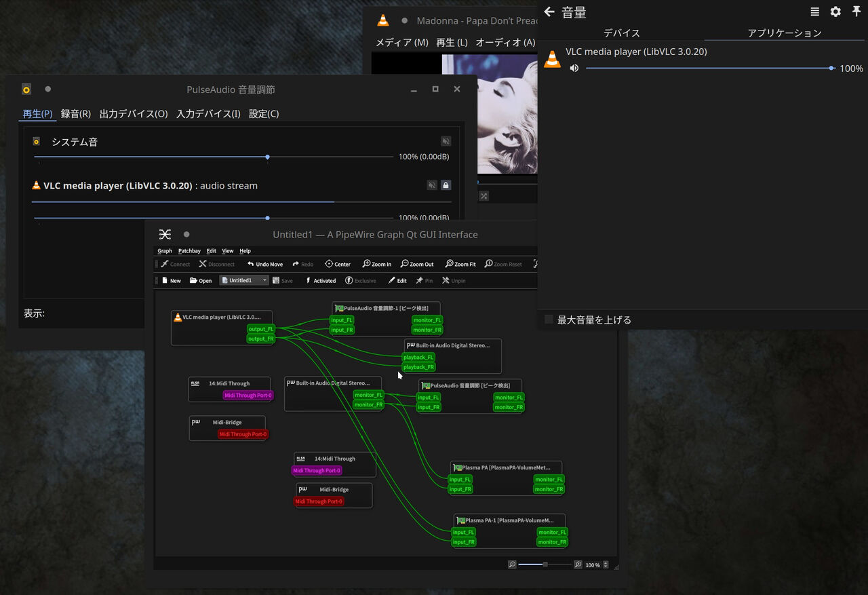The height and width of the screenshot is (595, 868).
Task: Enable the 最大音量を上げる checkbox
Action: click(x=548, y=319)
